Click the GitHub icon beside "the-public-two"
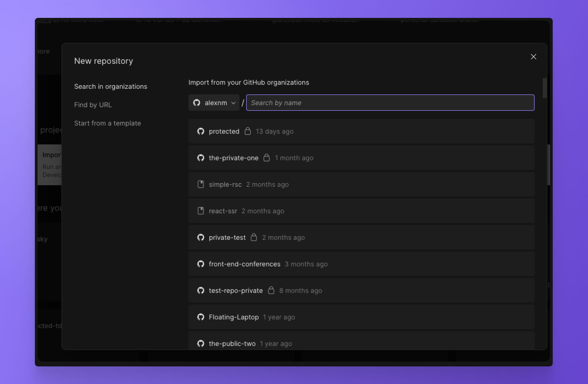 point(201,343)
